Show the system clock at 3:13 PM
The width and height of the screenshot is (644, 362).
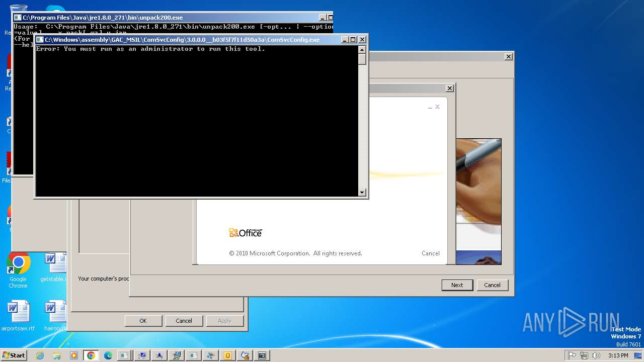pos(618,355)
